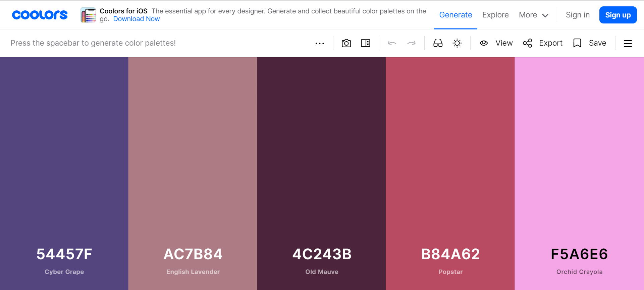Open the hamburger side menu
This screenshot has width=644, height=290.
[628, 44]
